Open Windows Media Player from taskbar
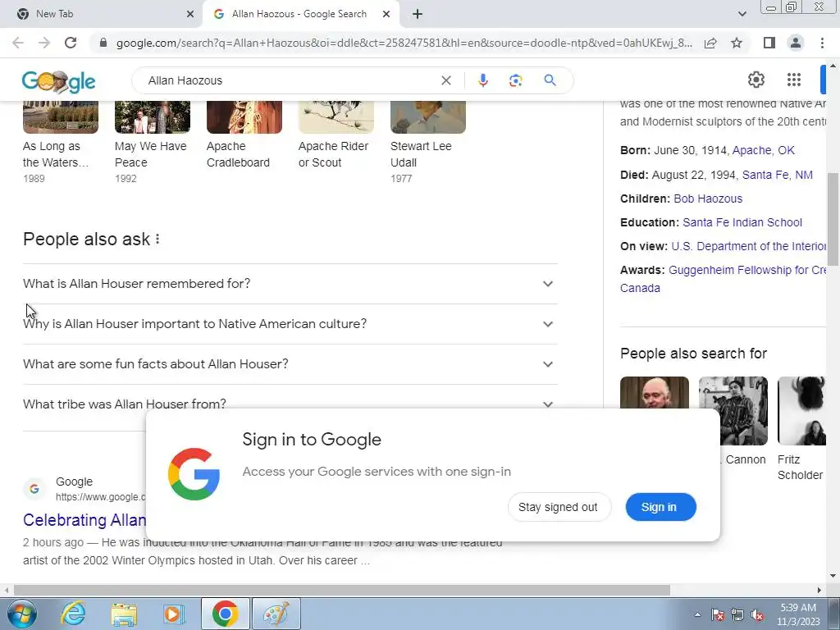840x630 pixels. pos(174,614)
